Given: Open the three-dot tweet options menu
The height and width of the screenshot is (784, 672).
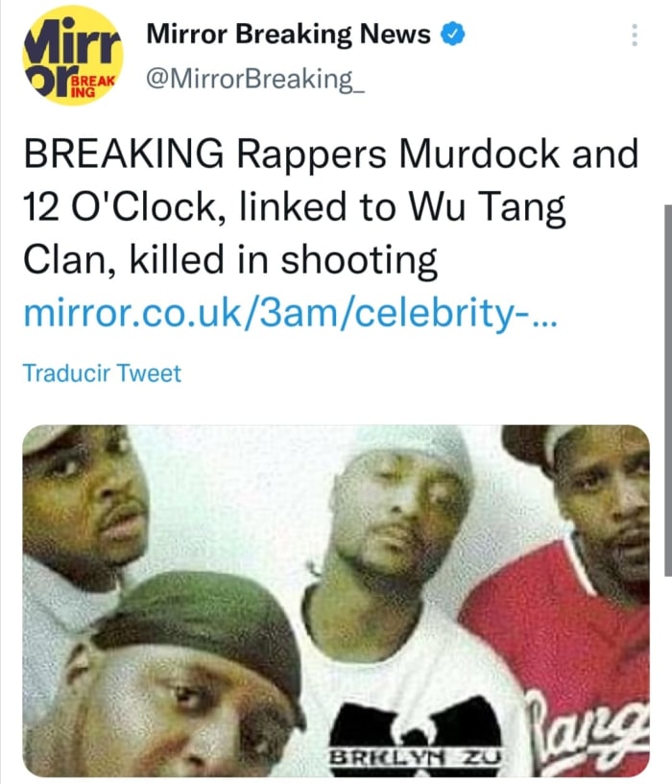Looking at the screenshot, I should tap(635, 35).
